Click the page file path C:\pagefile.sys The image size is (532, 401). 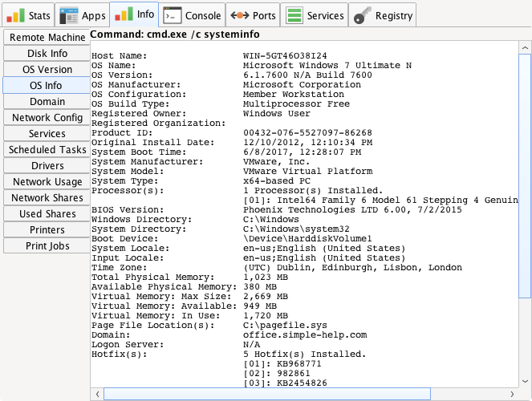point(285,325)
